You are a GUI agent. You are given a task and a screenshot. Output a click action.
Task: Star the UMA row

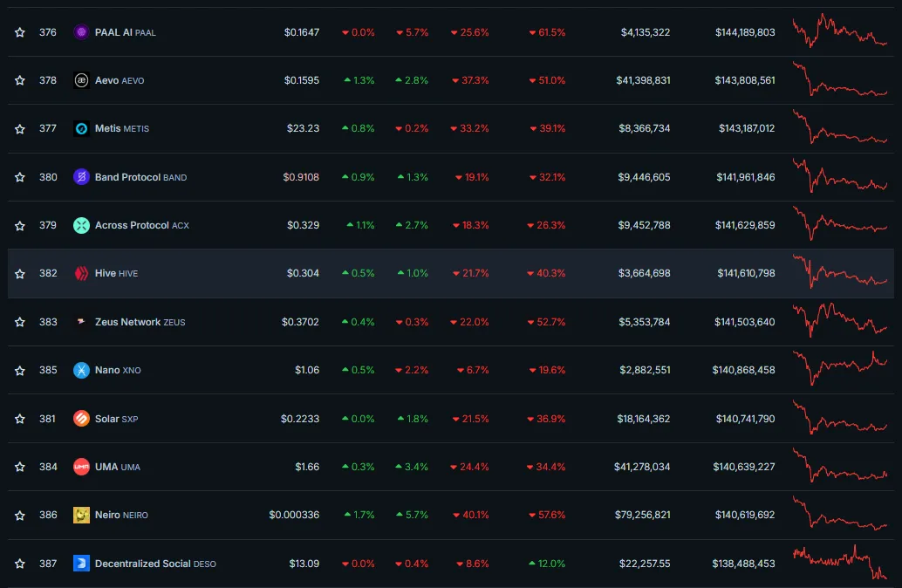20,467
